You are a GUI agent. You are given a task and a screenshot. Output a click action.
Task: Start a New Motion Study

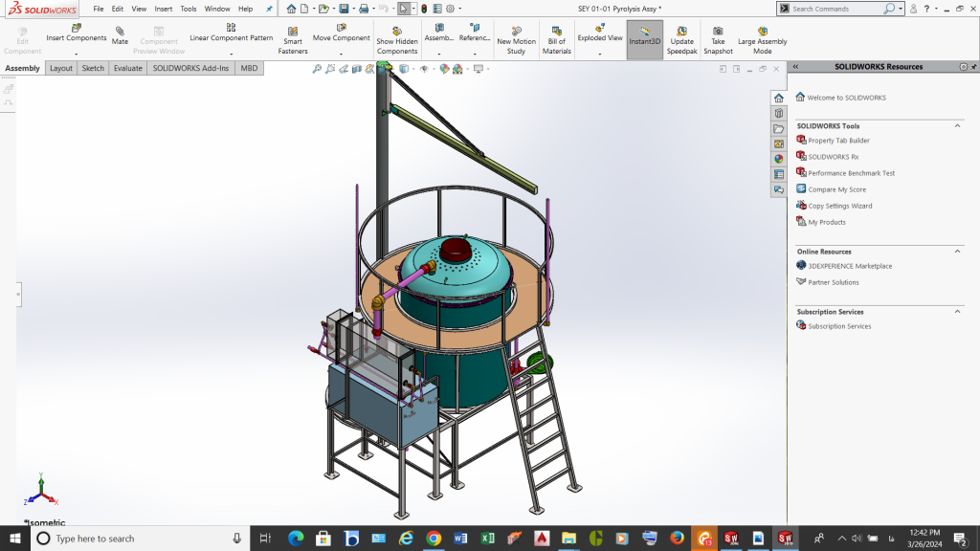tap(517, 32)
